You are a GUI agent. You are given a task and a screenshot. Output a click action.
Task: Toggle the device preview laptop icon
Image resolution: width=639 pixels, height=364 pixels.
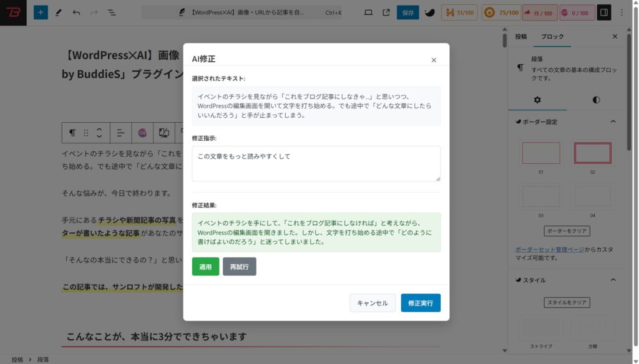tap(368, 12)
